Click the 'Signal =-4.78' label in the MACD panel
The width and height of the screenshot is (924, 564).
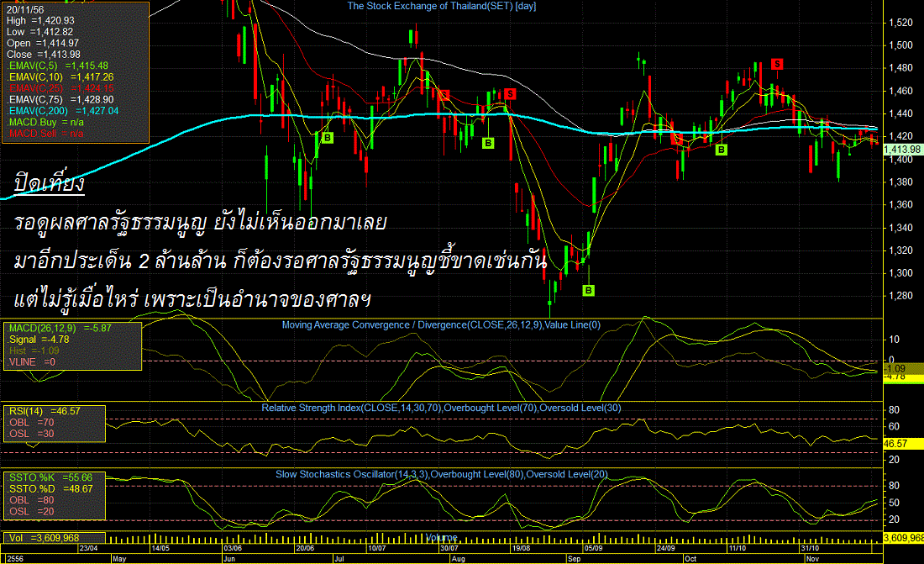[x=39, y=340]
